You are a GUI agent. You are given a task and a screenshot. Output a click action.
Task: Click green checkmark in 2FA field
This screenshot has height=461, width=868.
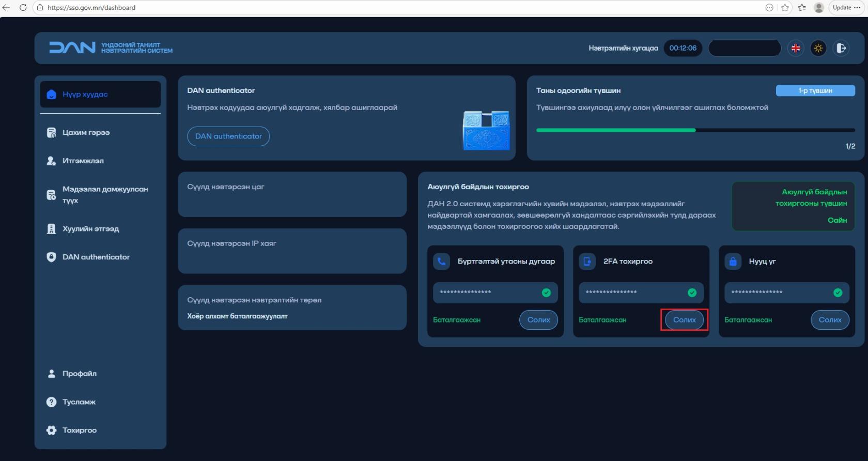(x=692, y=293)
